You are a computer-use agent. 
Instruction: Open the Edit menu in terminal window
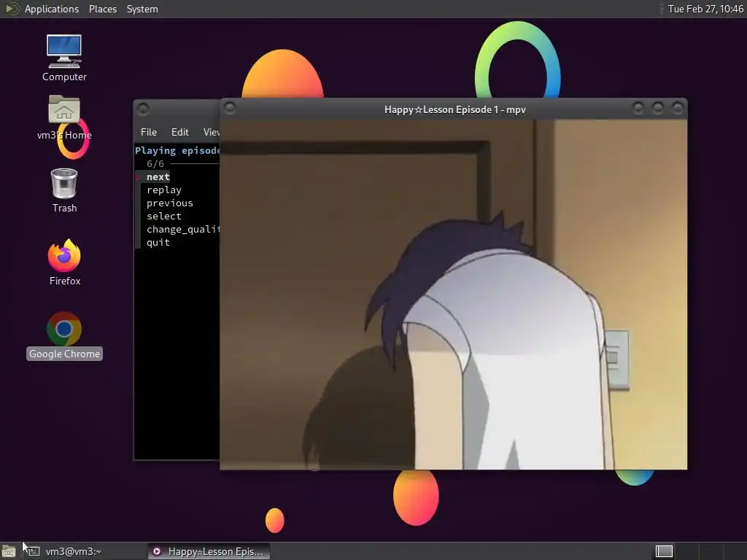pyautogui.click(x=179, y=132)
